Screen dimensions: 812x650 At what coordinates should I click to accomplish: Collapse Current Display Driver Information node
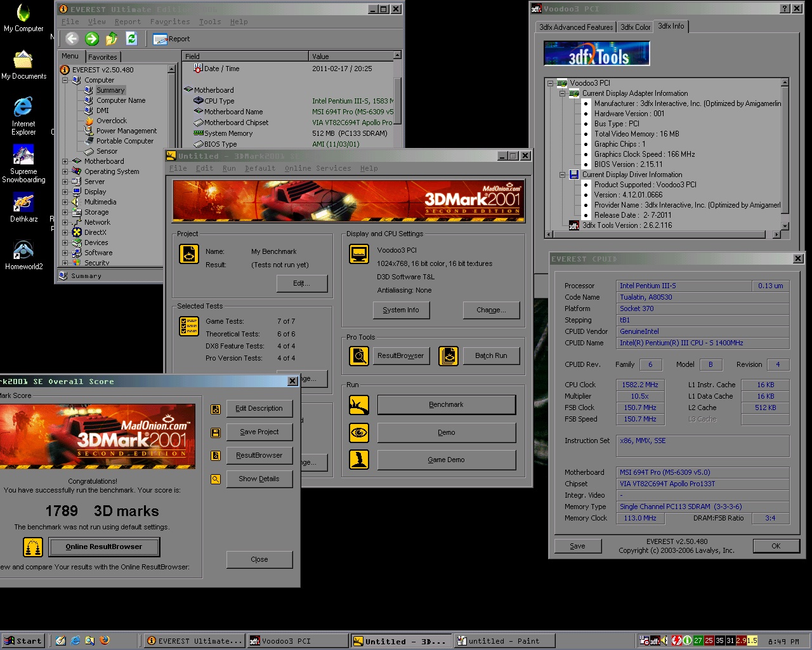[562, 175]
